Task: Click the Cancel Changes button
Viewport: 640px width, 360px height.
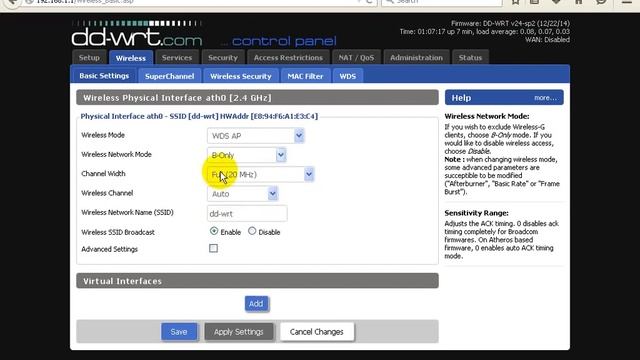Action: pyautogui.click(x=317, y=332)
